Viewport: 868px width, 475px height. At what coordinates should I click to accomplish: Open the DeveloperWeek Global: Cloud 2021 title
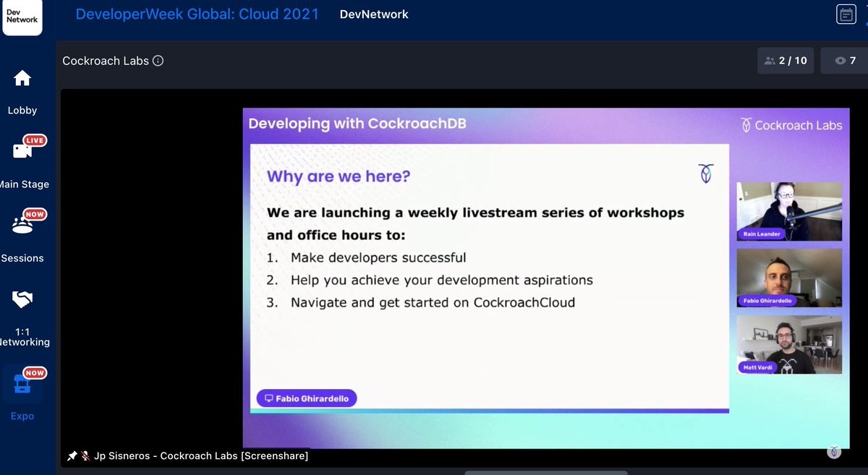coord(197,14)
